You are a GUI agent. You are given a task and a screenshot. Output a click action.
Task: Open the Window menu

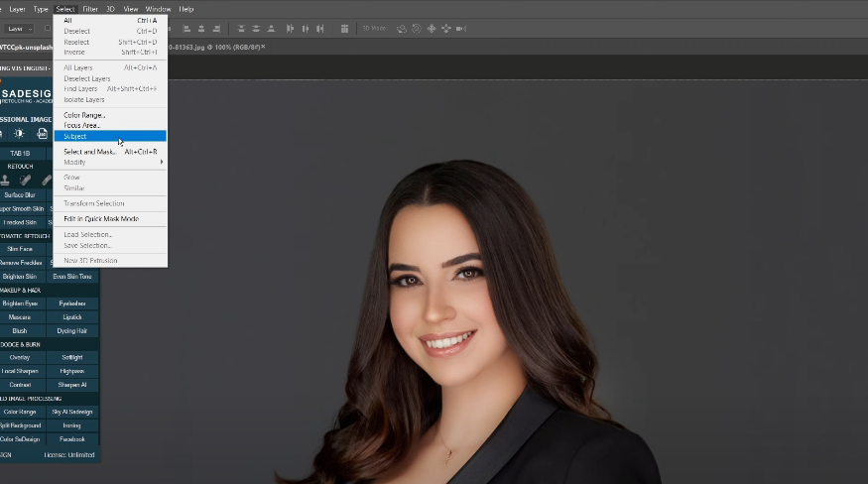click(x=158, y=9)
